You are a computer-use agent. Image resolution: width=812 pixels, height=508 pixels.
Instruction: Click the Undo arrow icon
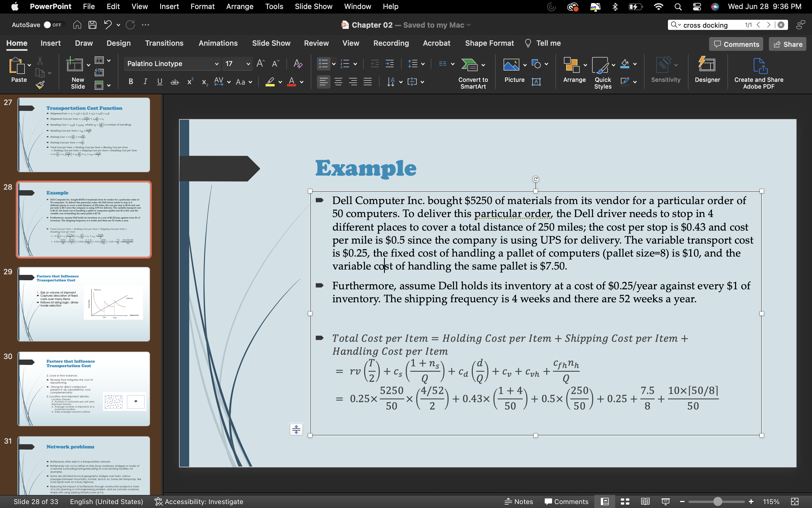[108, 25]
